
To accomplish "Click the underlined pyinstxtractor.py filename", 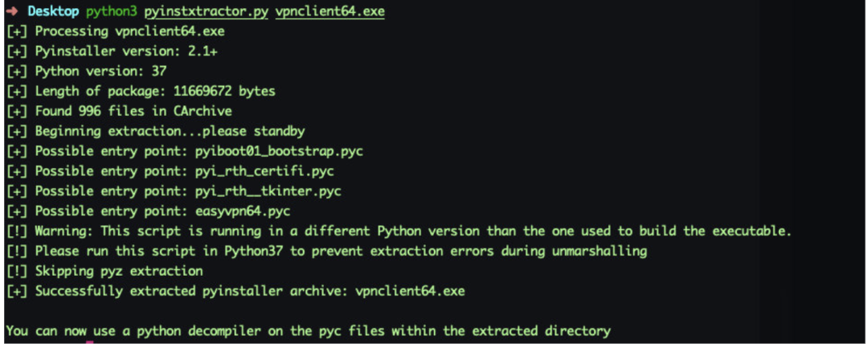I will [207, 11].
